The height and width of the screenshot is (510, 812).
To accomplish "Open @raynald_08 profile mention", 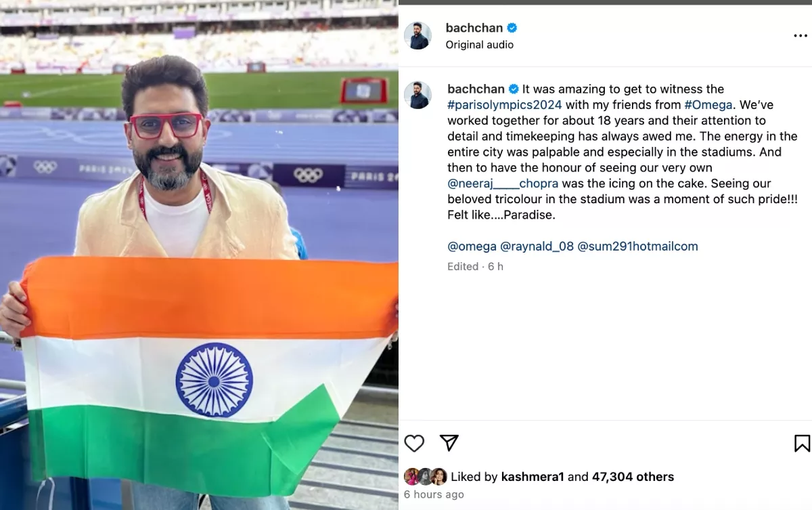I will 537,247.
